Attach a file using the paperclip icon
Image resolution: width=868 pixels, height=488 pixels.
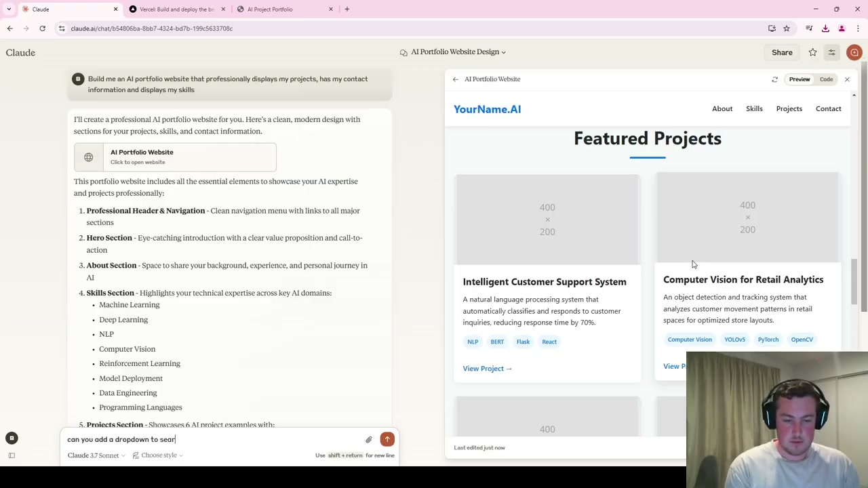pos(369,440)
